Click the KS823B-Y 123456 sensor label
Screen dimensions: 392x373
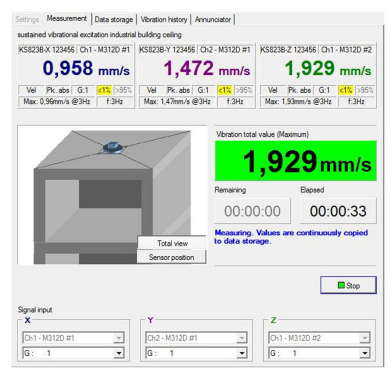[x=167, y=50]
